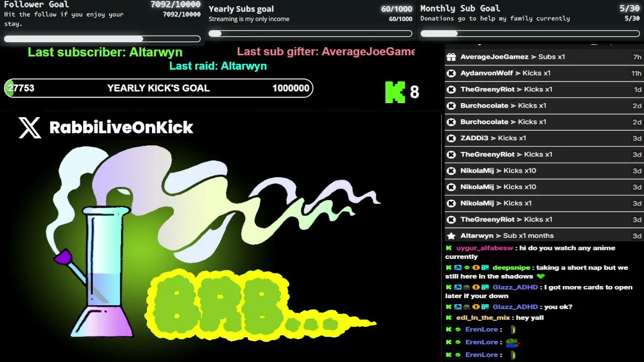
Task: Click the Kick badge beside edi_In_the_mix
Action: click(x=449, y=318)
